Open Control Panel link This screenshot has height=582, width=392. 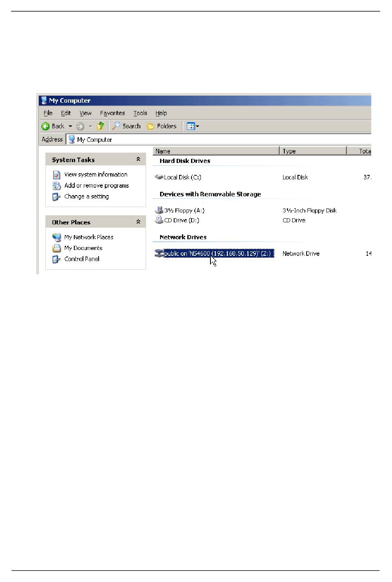pos(82,259)
